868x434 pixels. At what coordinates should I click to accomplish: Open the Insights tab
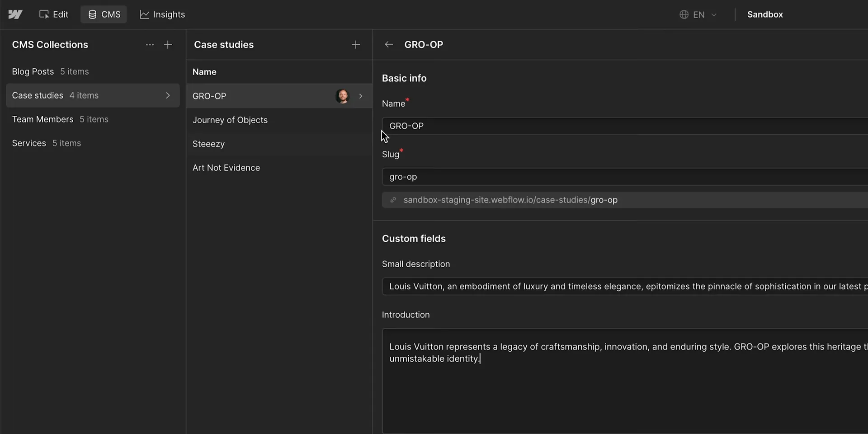[163, 14]
